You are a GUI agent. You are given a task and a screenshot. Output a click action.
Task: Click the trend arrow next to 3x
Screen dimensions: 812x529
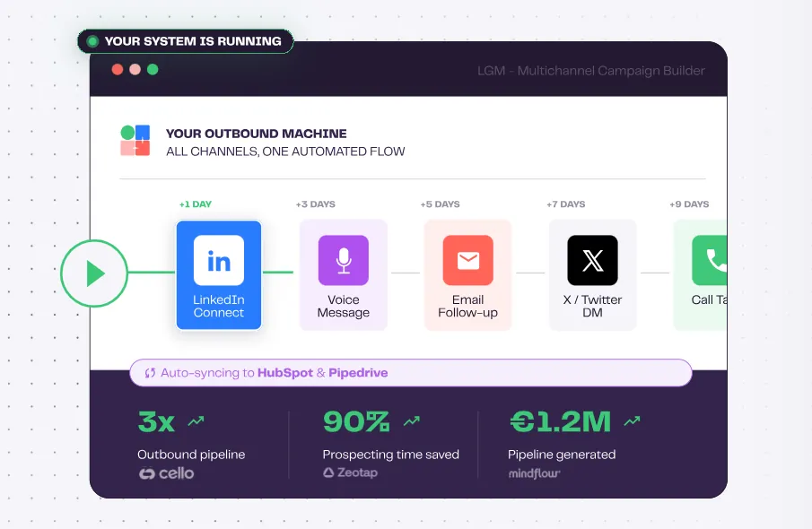point(196,421)
